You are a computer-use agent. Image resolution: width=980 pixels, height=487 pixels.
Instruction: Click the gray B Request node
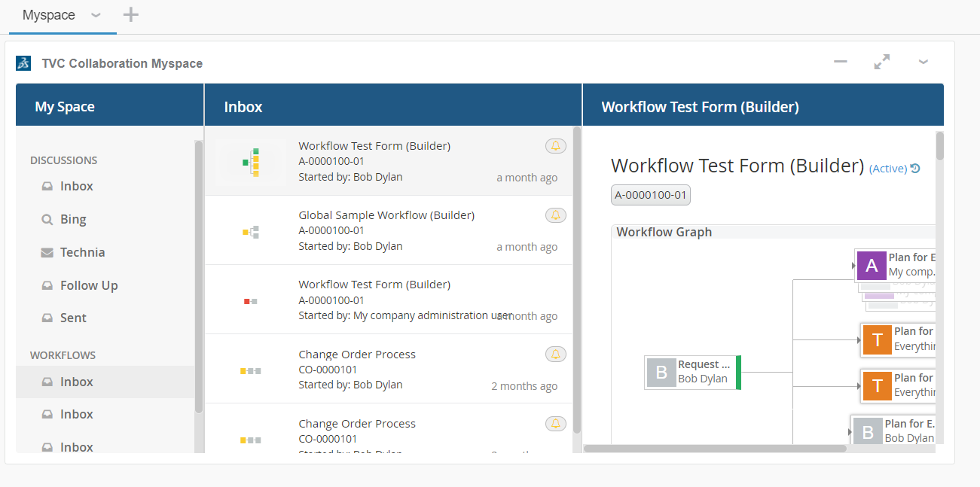click(x=661, y=372)
